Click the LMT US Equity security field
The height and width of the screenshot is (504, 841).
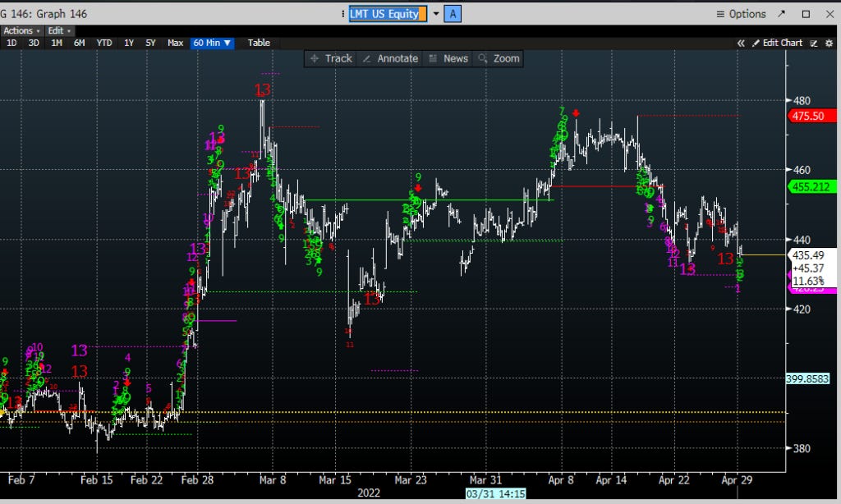pyautogui.click(x=388, y=14)
